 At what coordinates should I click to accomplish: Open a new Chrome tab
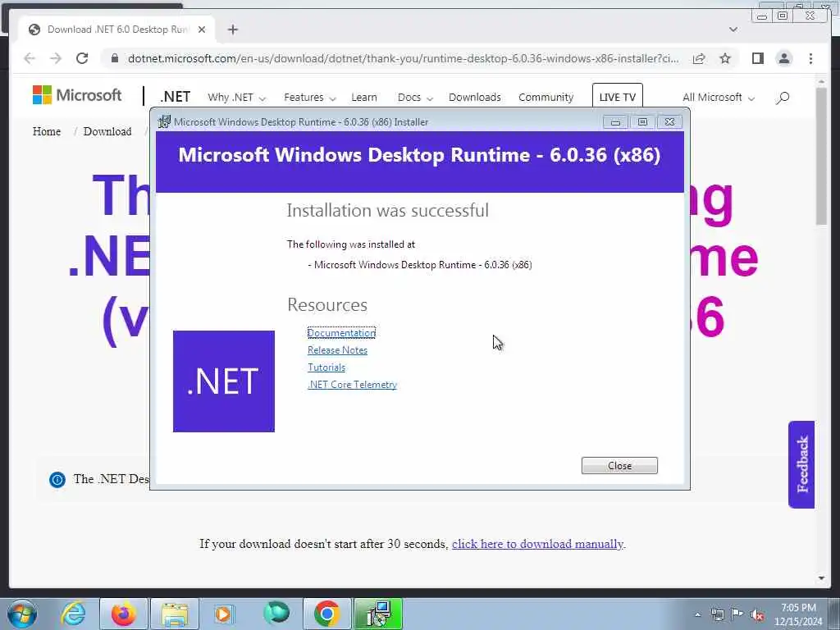tap(232, 30)
